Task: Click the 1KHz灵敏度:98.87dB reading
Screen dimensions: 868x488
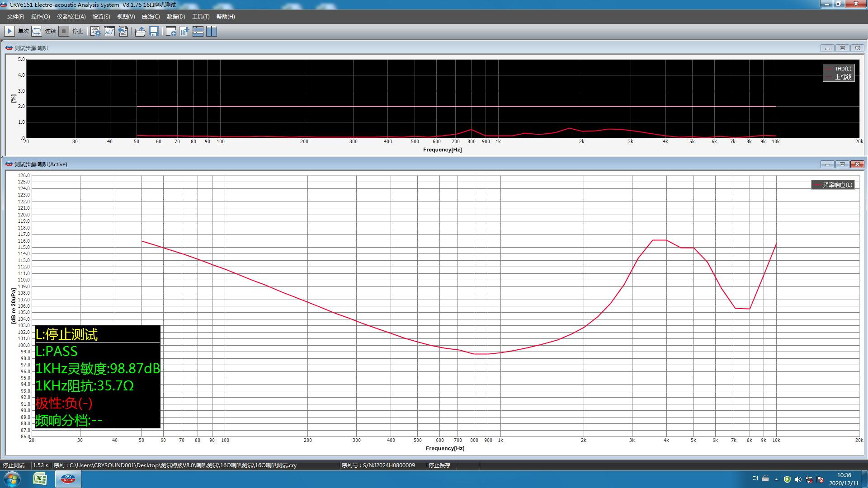Action: point(98,368)
